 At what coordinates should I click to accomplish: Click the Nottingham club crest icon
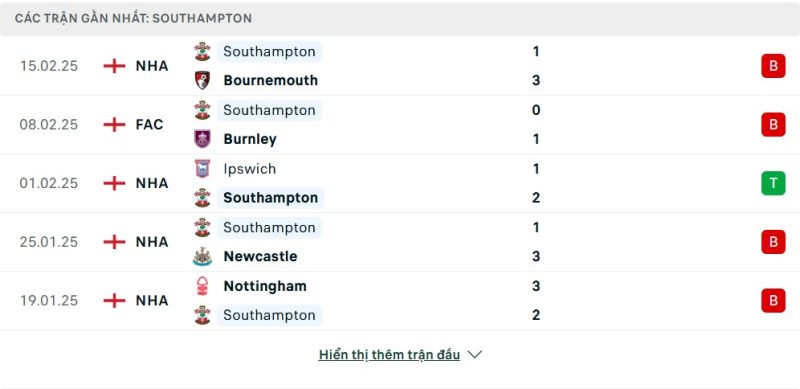[203, 286]
